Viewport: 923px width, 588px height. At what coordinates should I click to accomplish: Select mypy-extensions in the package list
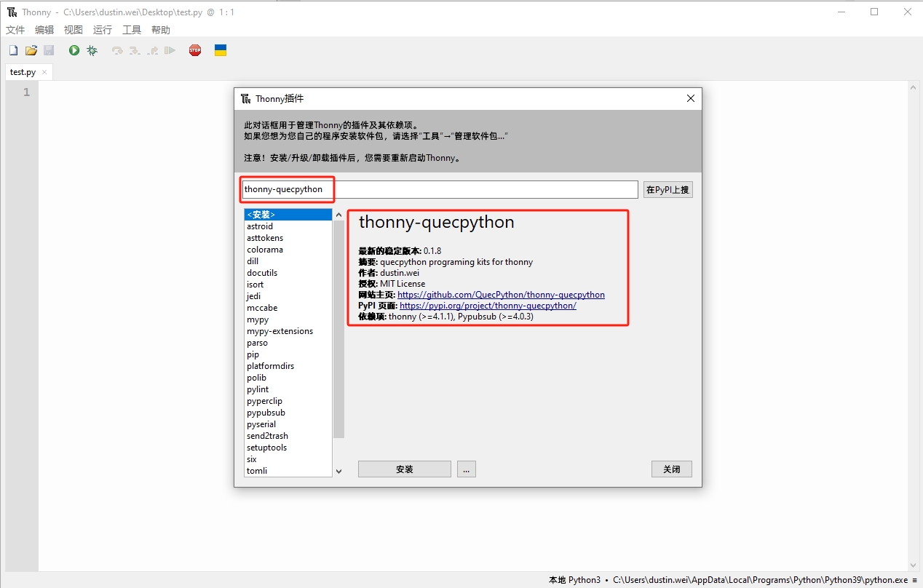pyautogui.click(x=288, y=331)
